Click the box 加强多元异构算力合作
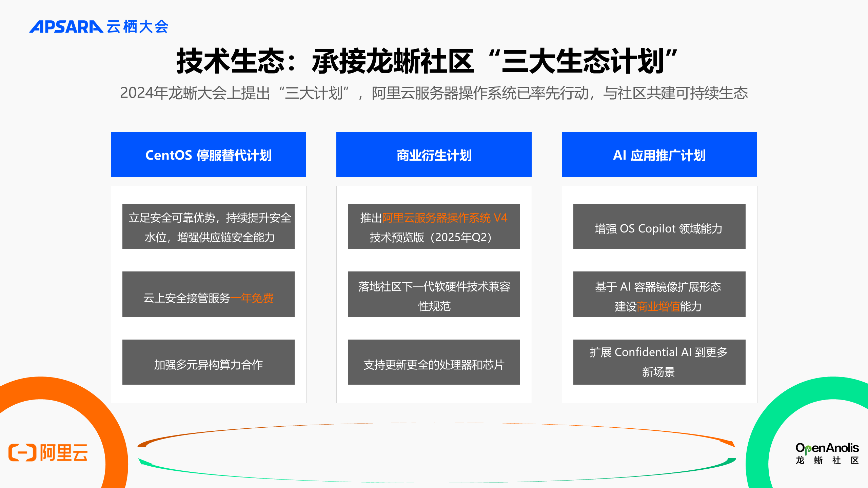 point(209,362)
